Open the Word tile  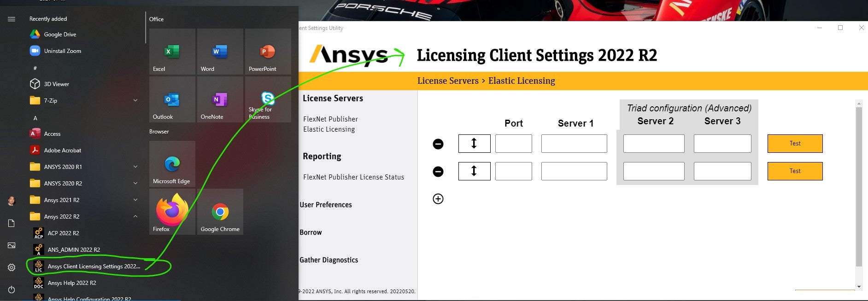tap(220, 52)
